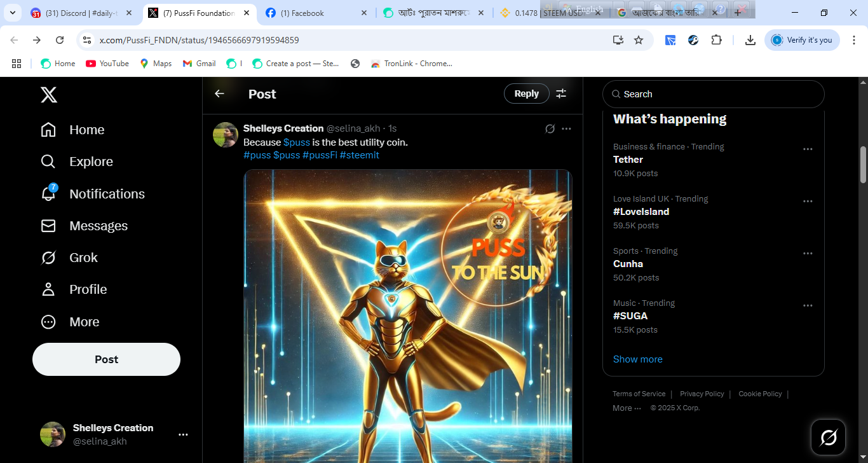This screenshot has height=463, width=868.
Task: Open Privacy Policy footer link
Action: point(702,394)
